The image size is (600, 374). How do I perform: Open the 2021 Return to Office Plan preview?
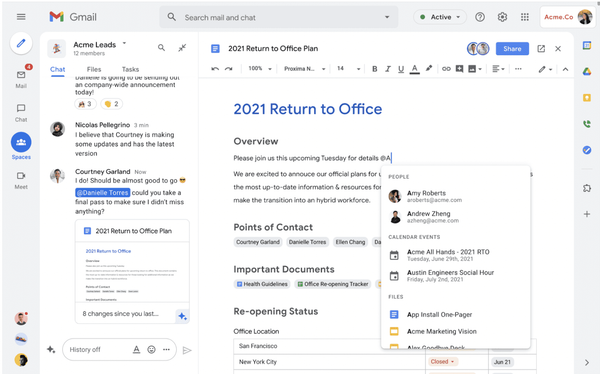[132, 271]
